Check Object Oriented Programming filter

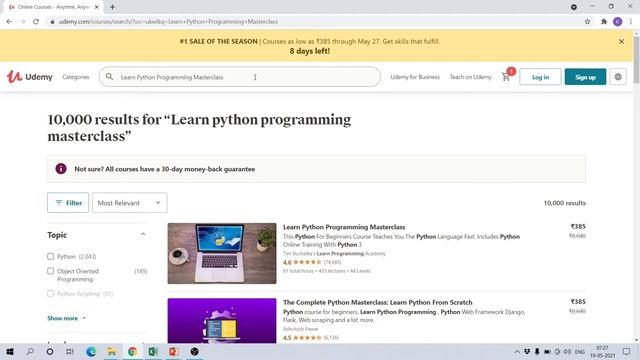coord(51,271)
